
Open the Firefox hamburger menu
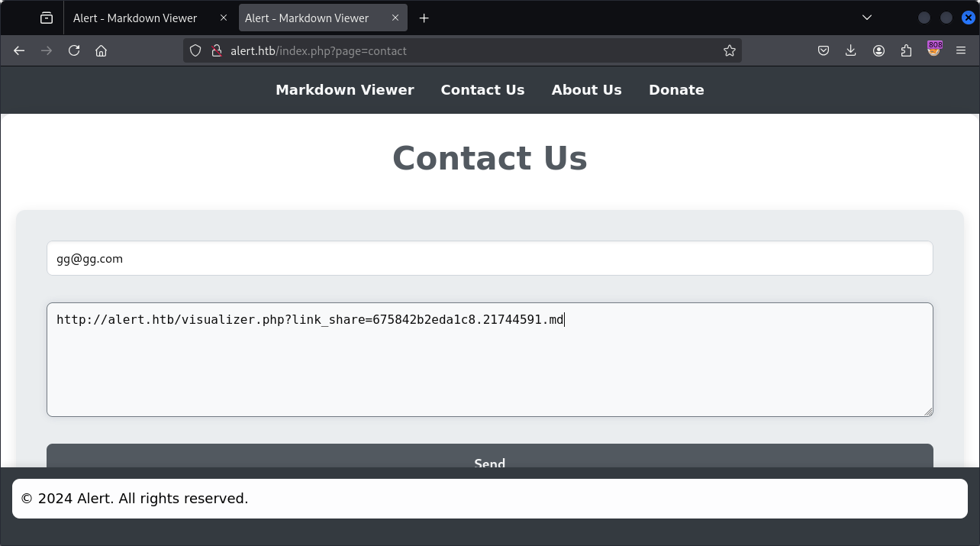[x=961, y=50]
